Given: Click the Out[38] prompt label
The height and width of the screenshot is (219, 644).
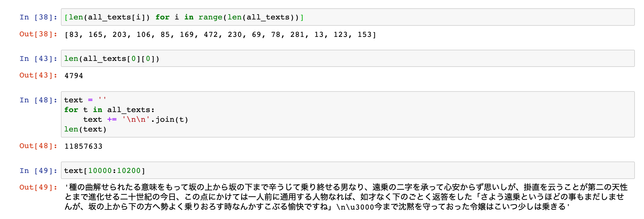Looking at the screenshot, I should 38,34.
